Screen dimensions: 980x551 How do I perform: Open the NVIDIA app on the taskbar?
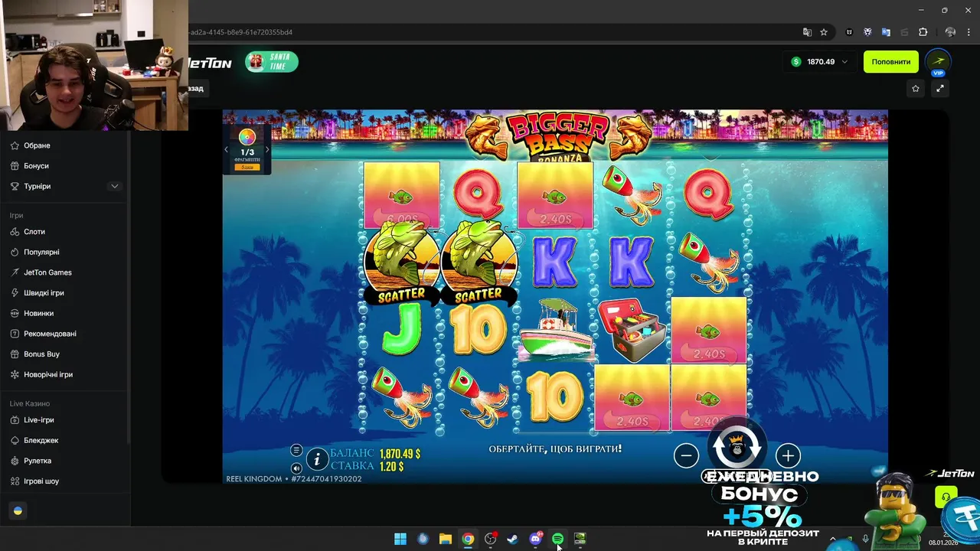tap(580, 539)
